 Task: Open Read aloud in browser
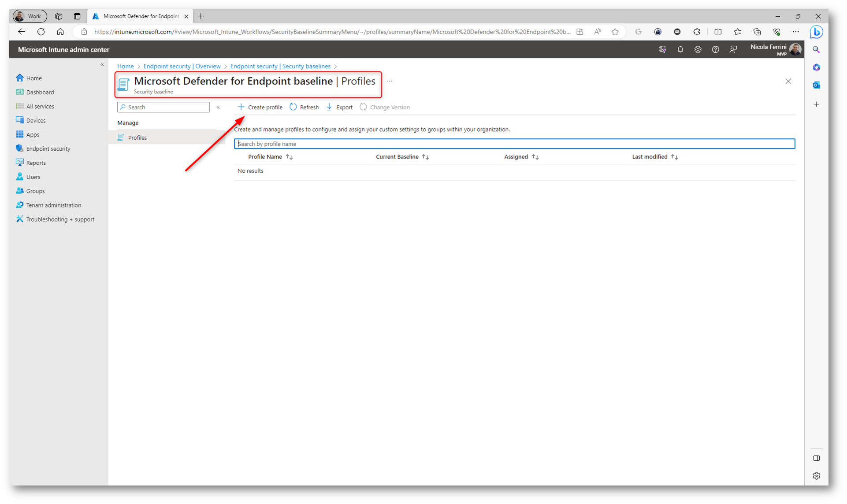[x=597, y=32]
